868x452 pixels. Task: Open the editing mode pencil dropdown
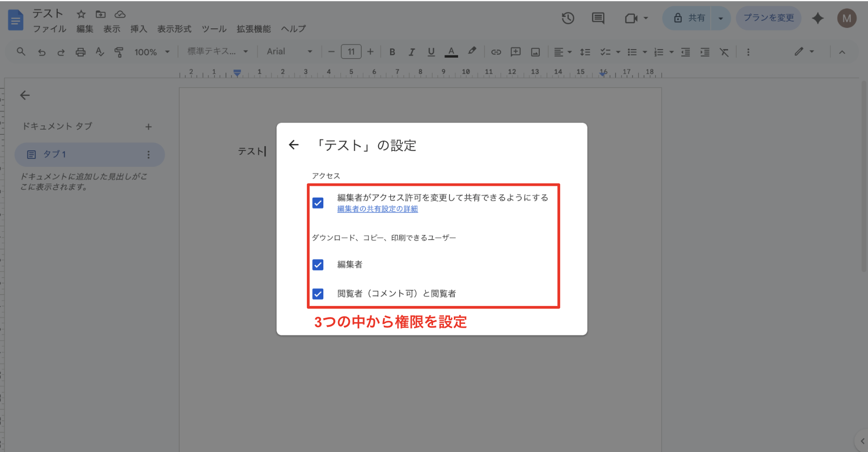click(x=804, y=52)
